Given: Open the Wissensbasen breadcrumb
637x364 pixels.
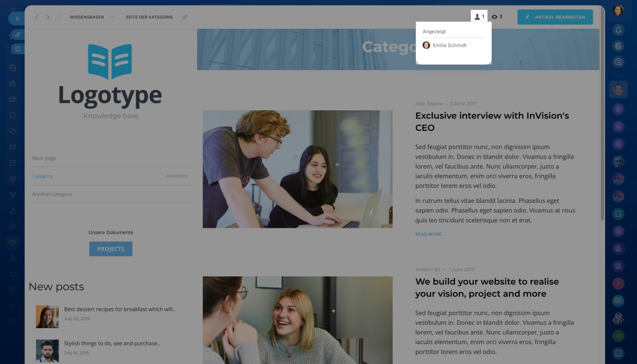Looking at the screenshot, I should coord(87,17).
